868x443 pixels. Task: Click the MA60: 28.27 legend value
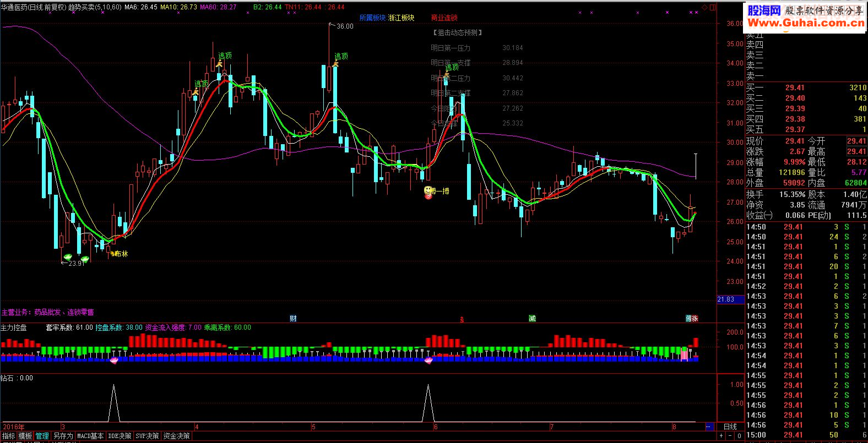point(218,7)
